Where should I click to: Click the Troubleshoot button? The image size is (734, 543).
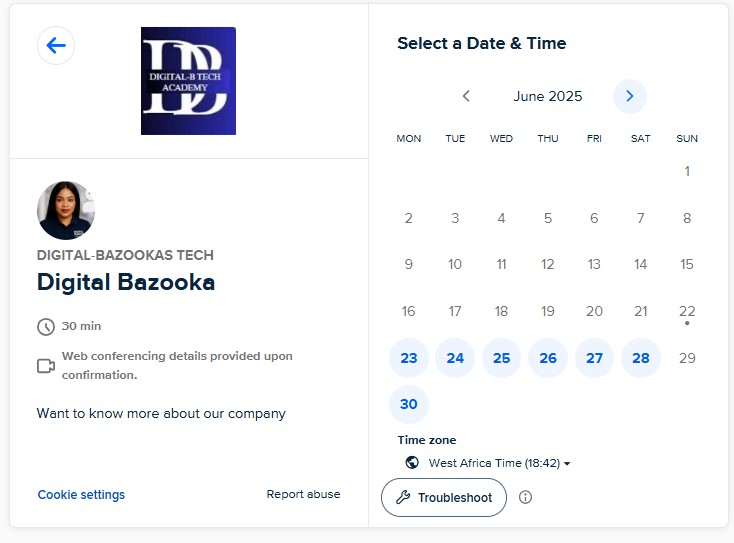(444, 497)
